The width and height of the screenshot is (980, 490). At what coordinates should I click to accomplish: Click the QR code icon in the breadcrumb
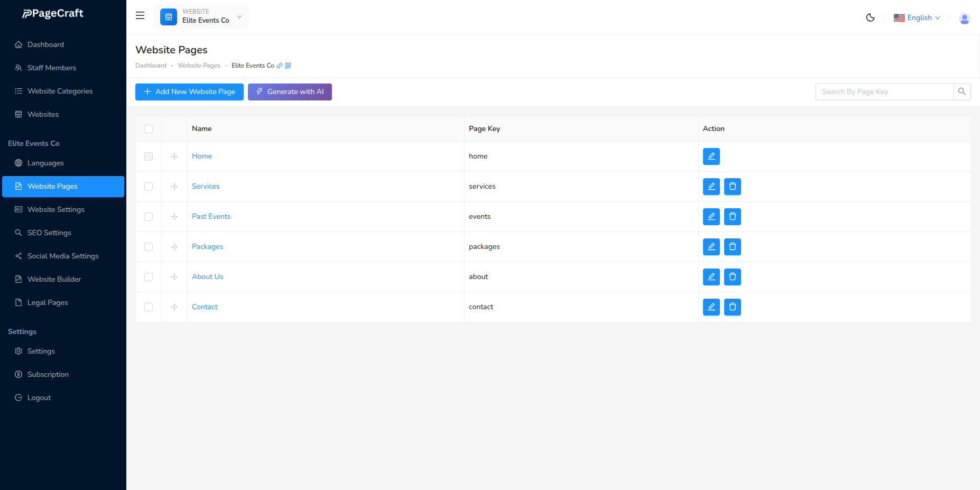click(288, 65)
